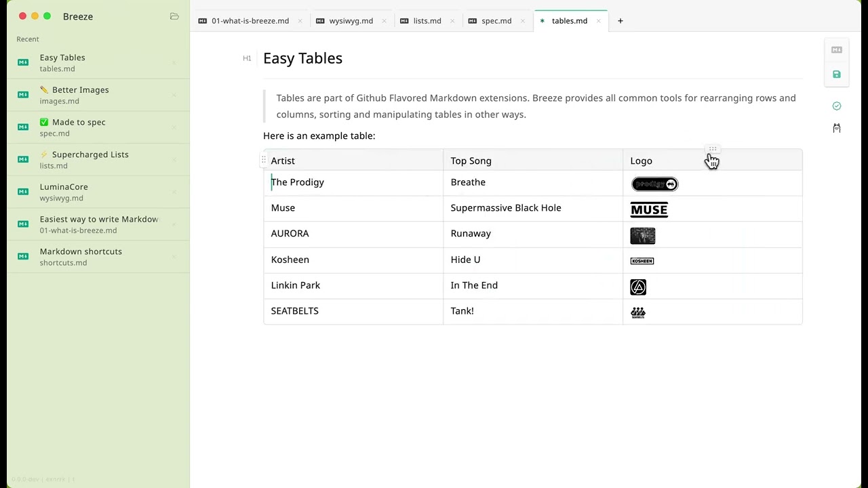The width and height of the screenshot is (868, 488).
Task: Click row drag handle left of Artist header
Action: pos(264,161)
